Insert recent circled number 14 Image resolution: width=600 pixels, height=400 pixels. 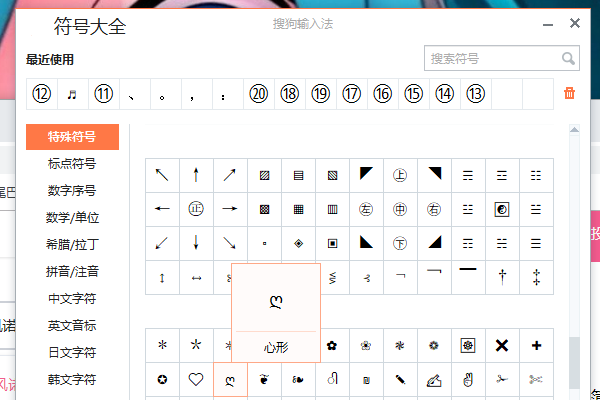pyautogui.click(x=445, y=94)
